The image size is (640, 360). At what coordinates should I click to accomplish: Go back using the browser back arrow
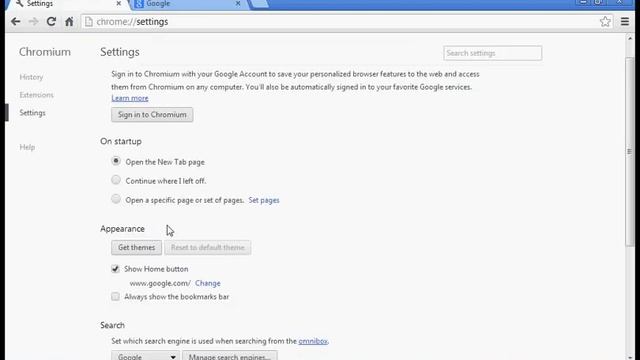click(x=16, y=22)
